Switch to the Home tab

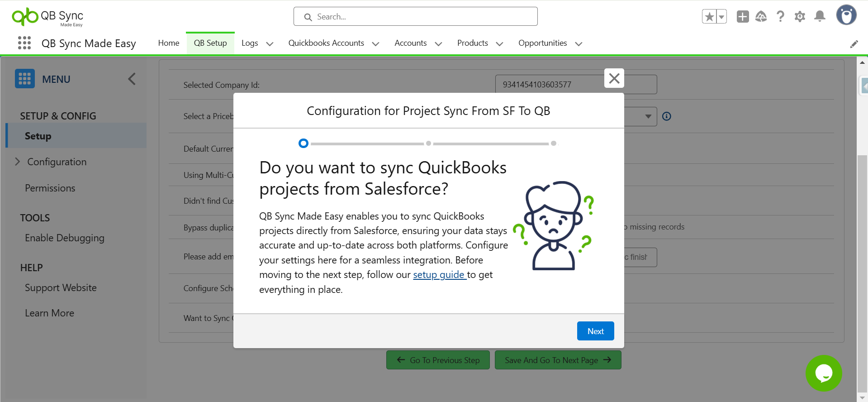(x=169, y=43)
